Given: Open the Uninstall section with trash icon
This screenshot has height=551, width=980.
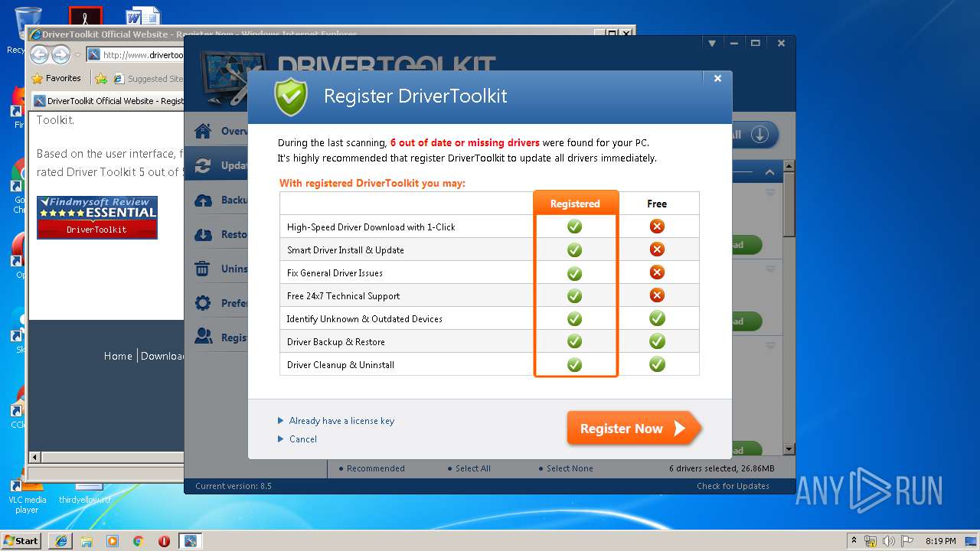Looking at the screenshot, I should click(x=217, y=269).
